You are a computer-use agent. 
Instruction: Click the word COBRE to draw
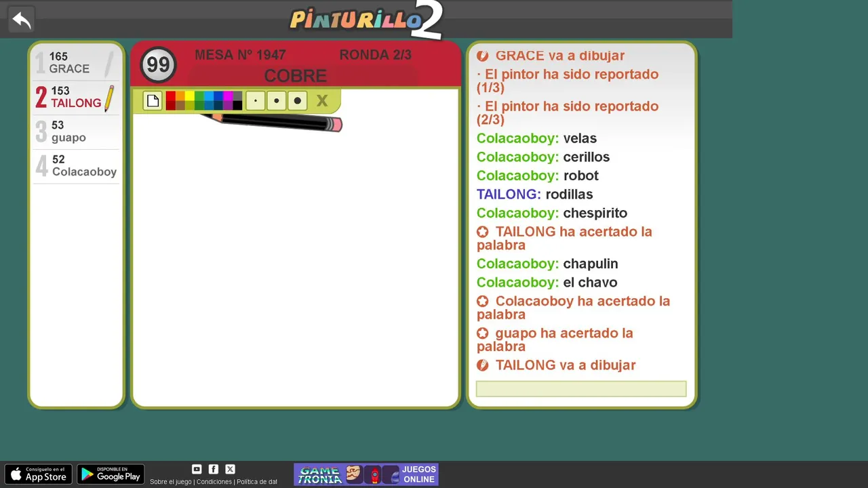[296, 76]
